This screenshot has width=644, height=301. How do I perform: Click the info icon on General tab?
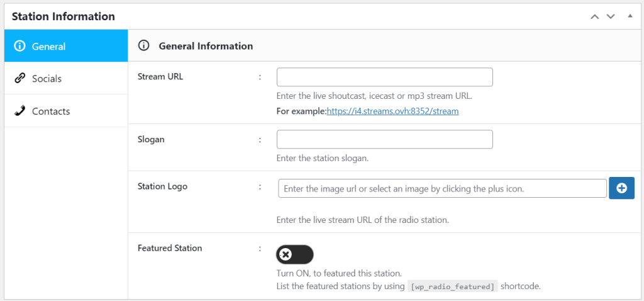(19, 46)
